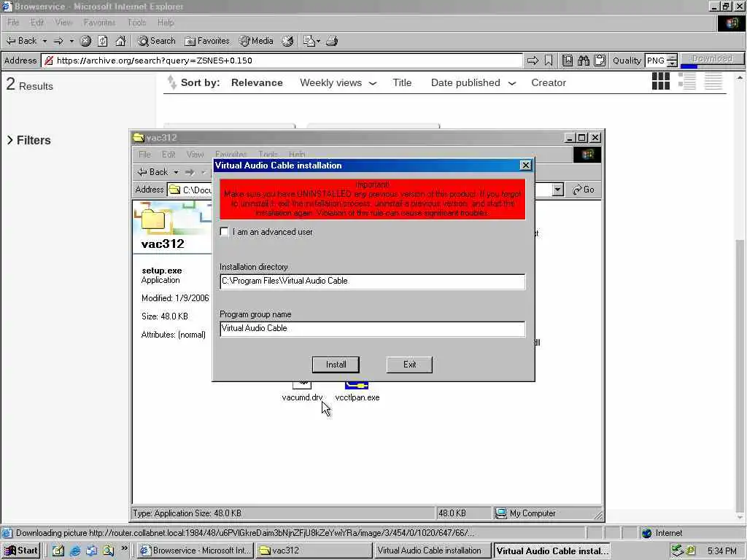
Task: Click the system tray clock showing 5:34 PM
Action: 721,551
